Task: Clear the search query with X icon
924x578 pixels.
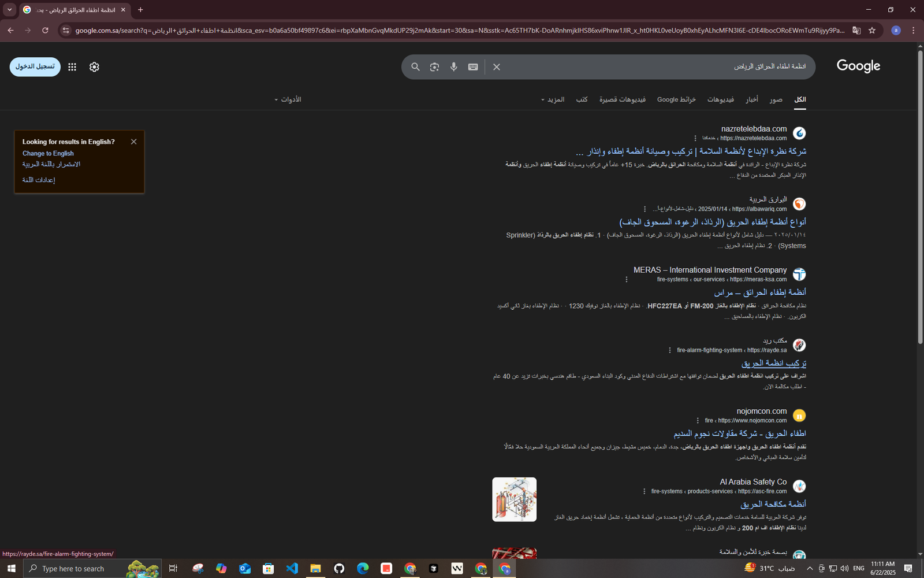Action: click(x=497, y=67)
